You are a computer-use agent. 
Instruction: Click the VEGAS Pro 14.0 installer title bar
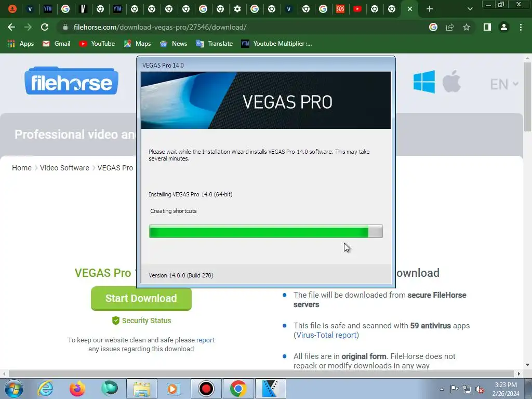point(266,65)
